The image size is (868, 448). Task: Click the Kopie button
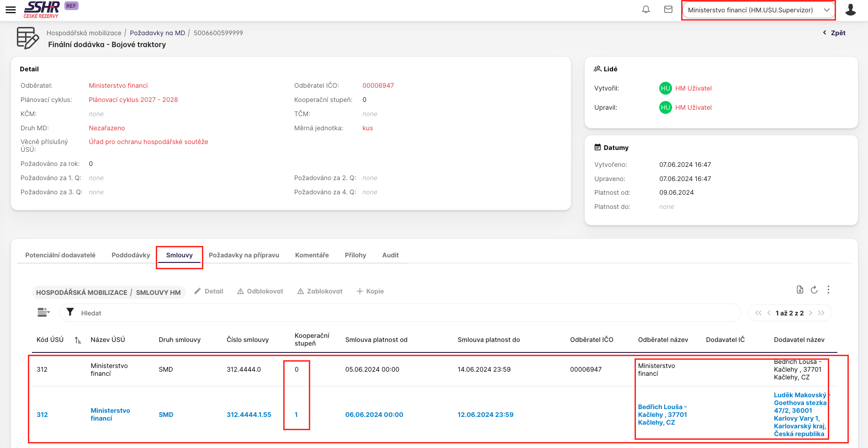pos(370,291)
